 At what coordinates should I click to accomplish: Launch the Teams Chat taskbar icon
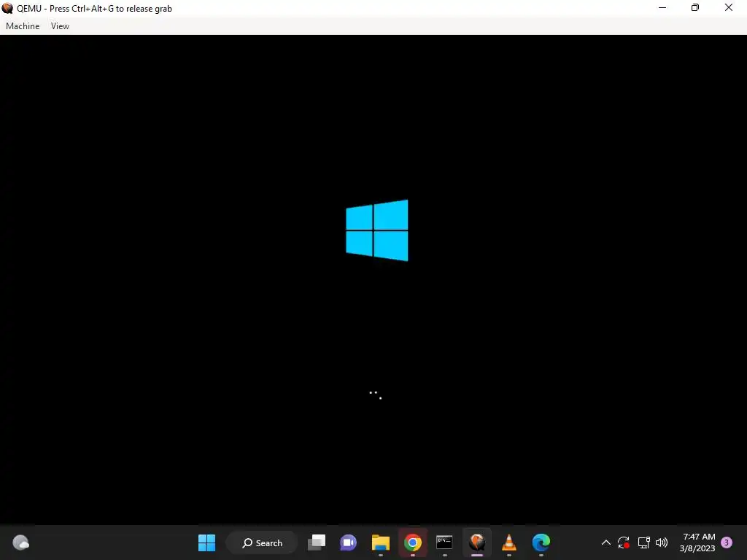point(348,542)
